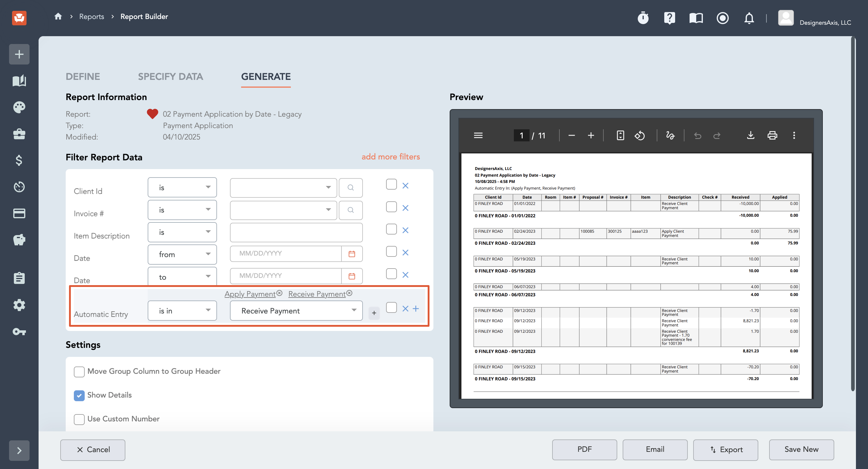
Task: Click the Item Description text input field
Action: click(296, 232)
